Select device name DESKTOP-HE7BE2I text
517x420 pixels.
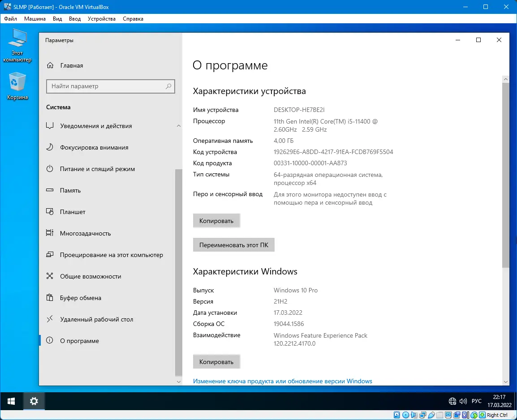pyautogui.click(x=299, y=110)
